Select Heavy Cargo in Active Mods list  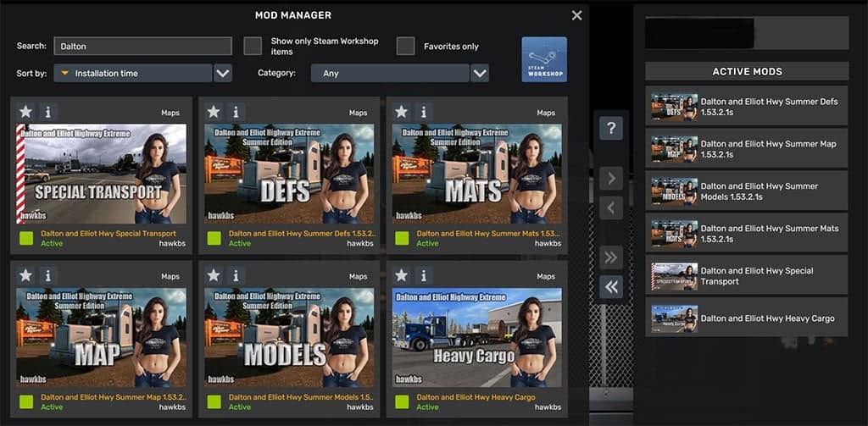coord(746,318)
